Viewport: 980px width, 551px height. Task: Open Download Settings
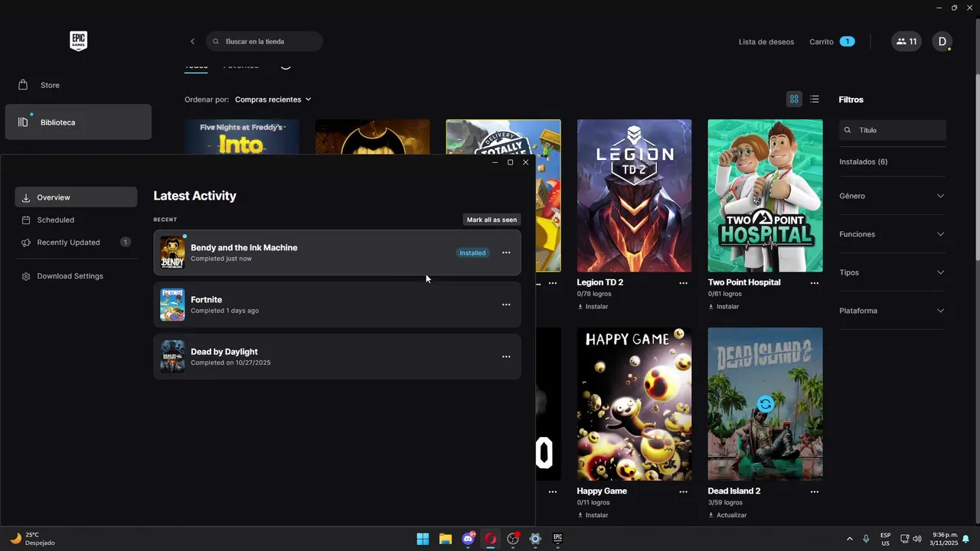click(x=76, y=276)
